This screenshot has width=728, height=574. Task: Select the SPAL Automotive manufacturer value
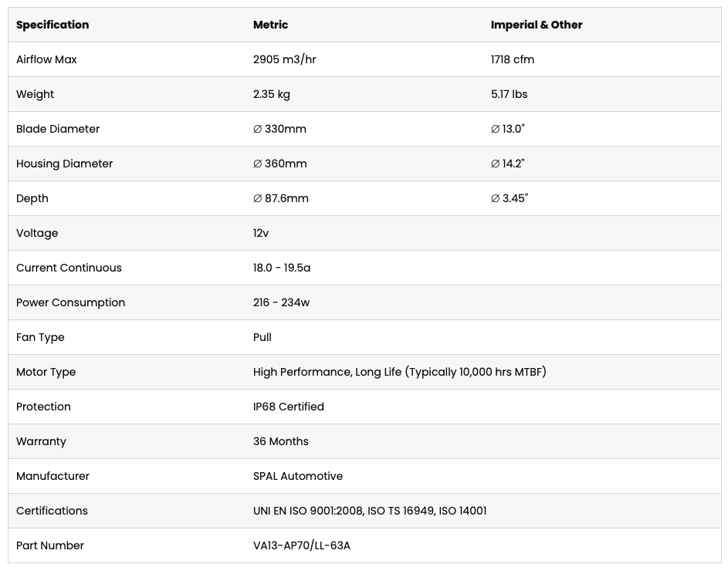click(x=298, y=476)
